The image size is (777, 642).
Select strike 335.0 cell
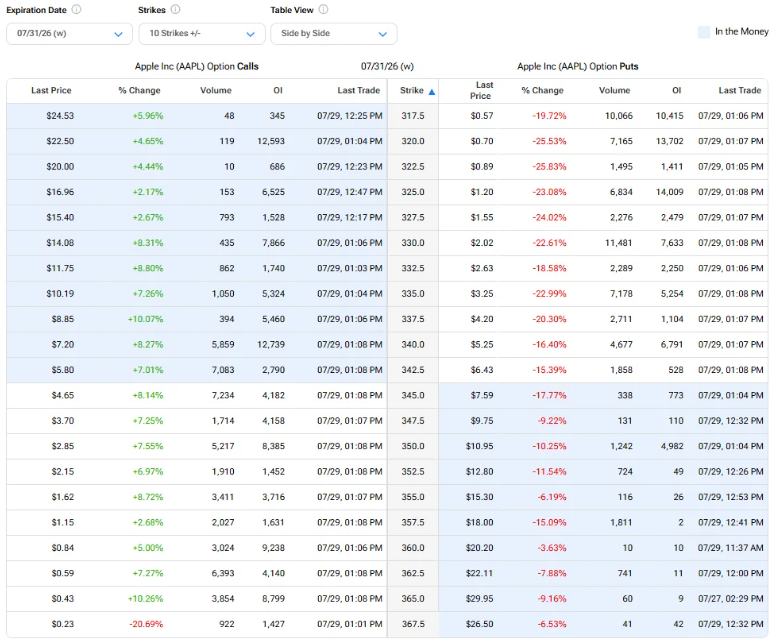(413, 294)
